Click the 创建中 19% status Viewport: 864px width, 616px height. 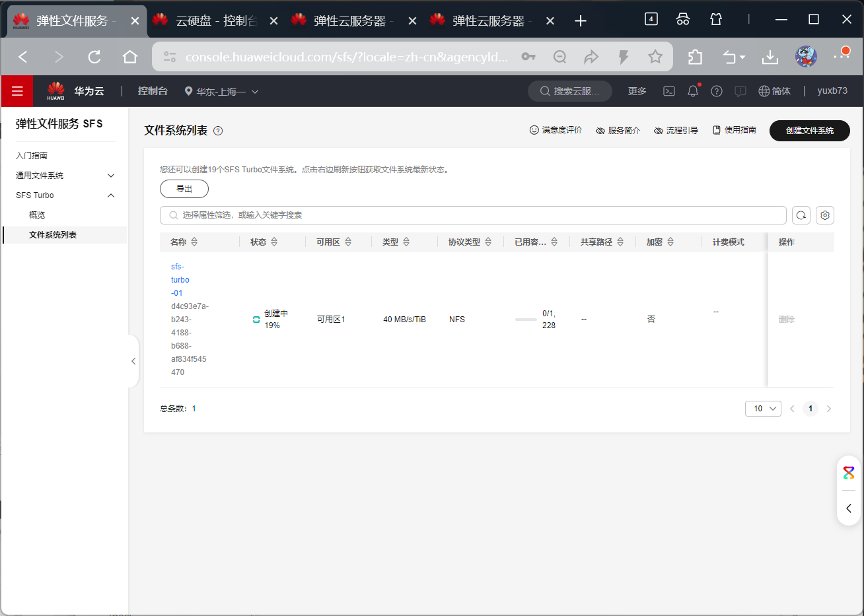click(x=271, y=320)
